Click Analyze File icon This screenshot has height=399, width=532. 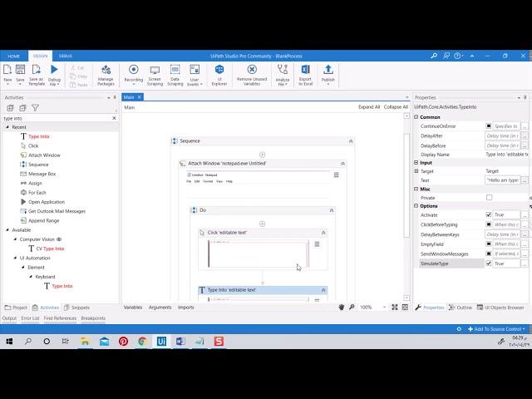coord(283,70)
